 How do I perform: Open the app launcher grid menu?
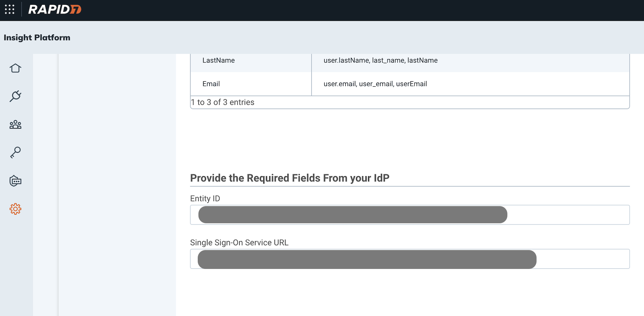point(10,10)
